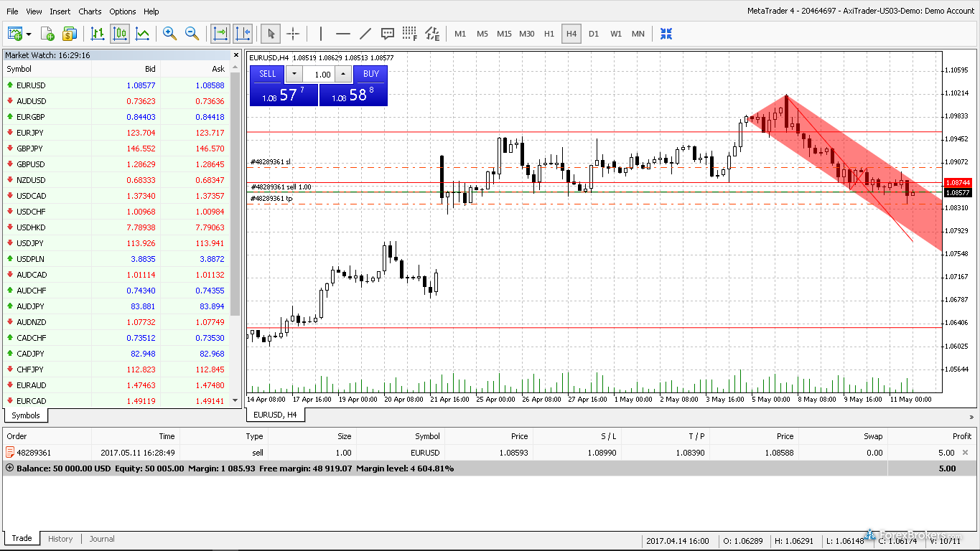980x551 pixels.
Task: Select the draw horizontal line tool
Action: 343,34
